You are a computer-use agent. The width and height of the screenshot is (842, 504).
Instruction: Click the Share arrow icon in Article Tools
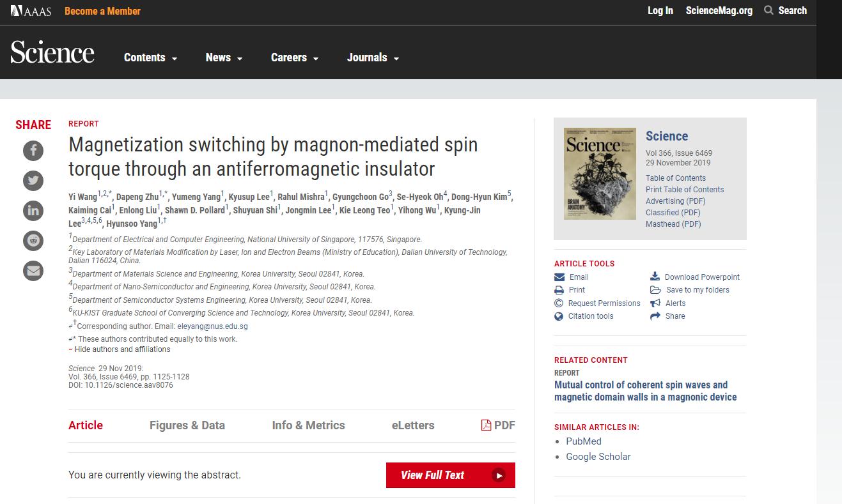pos(655,316)
